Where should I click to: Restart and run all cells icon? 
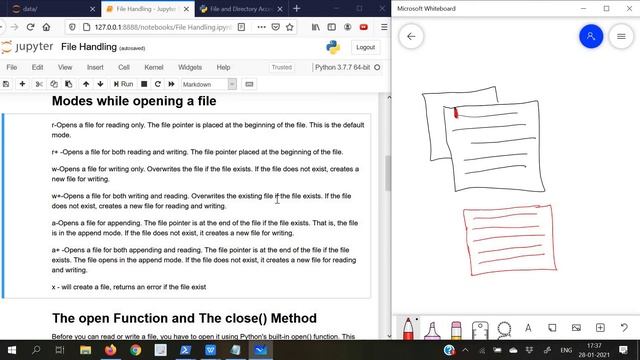(x=171, y=84)
